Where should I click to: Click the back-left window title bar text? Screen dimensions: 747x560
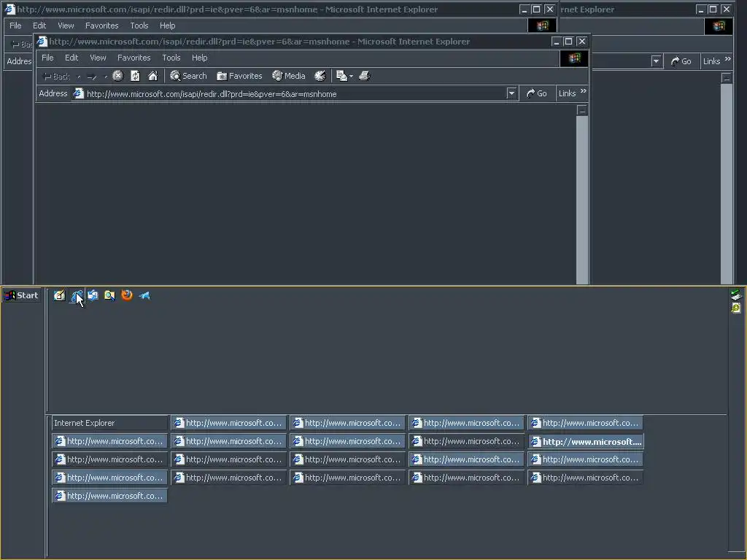(228, 9)
